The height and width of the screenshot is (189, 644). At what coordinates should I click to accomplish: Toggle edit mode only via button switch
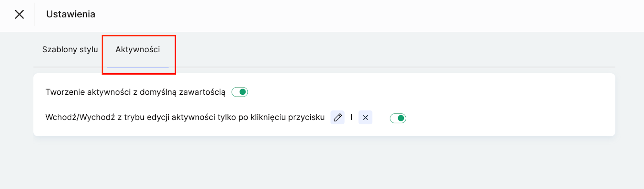click(398, 118)
